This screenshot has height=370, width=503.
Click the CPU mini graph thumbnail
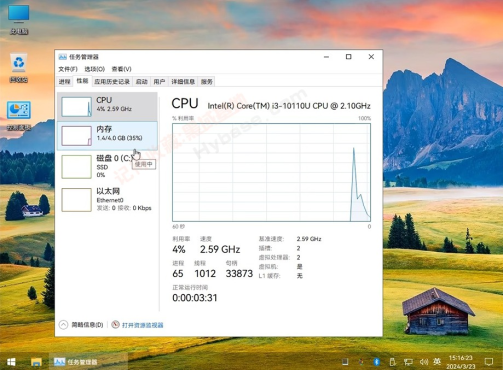point(76,107)
